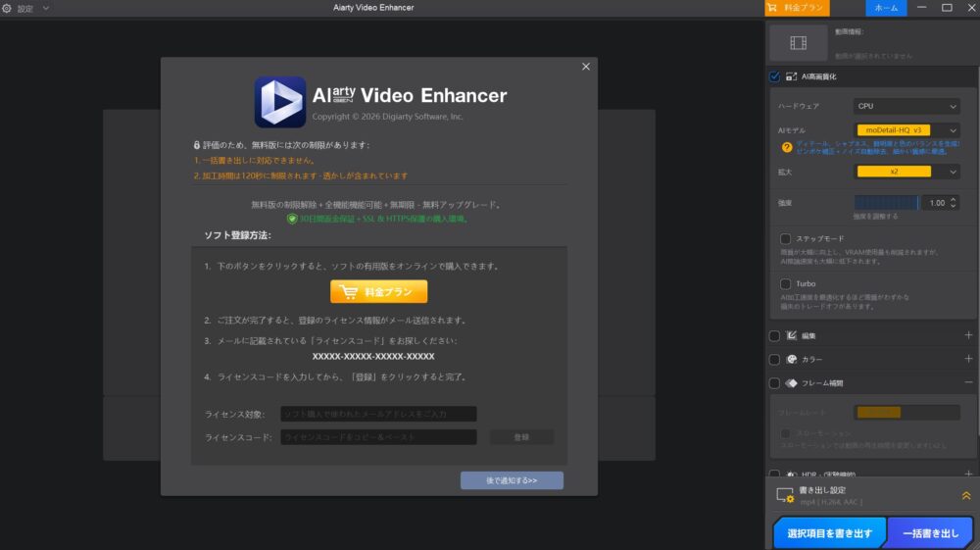Switch to the ホーム tab
The image size is (980, 550).
pos(886,8)
